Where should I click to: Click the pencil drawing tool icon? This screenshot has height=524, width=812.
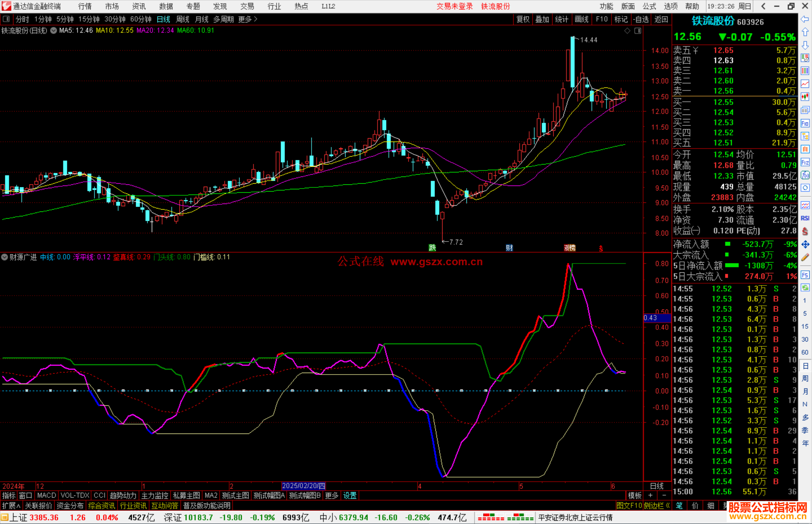(x=805, y=257)
